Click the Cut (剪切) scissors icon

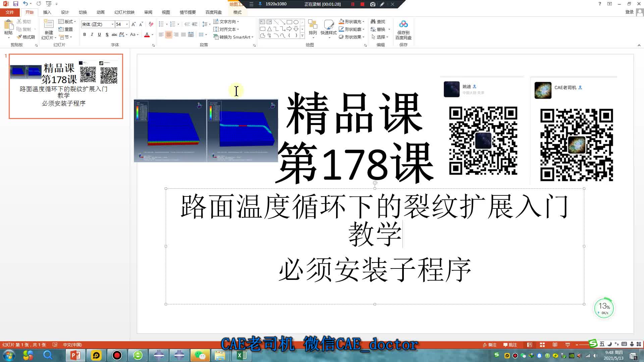coord(19,21)
